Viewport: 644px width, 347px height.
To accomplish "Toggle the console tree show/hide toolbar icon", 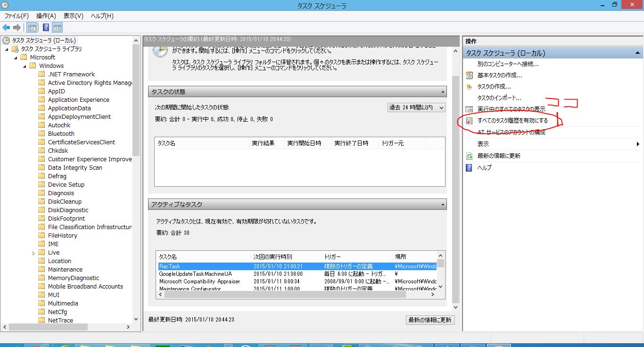I will pyautogui.click(x=32, y=27).
